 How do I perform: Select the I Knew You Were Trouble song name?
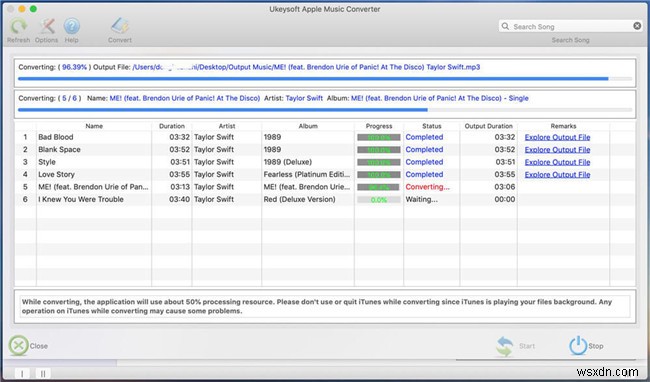(81, 199)
